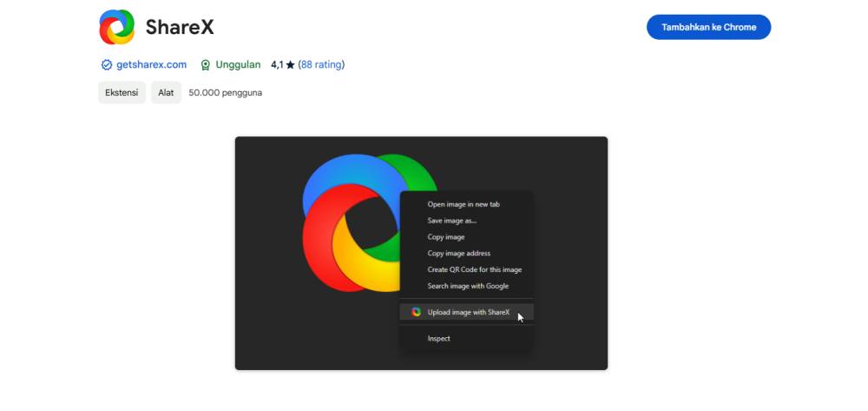Open the 88 rating link
The width and height of the screenshot is (868, 411).
click(x=321, y=65)
